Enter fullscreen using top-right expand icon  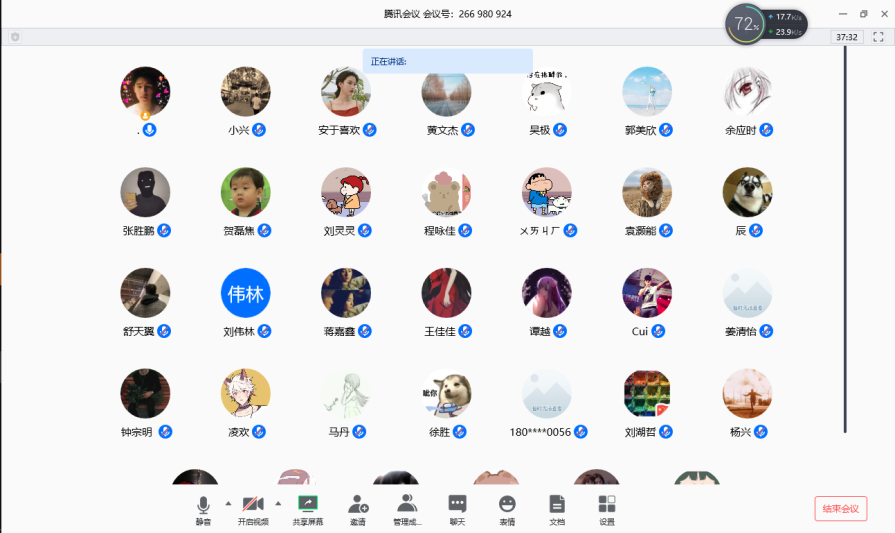(x=878, y=37)
